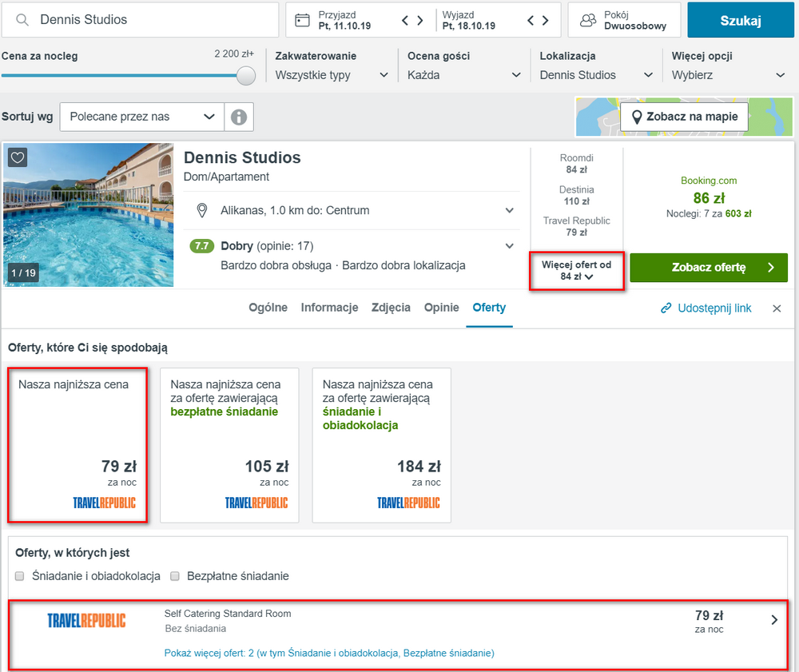Close the hotel details panel
The image size is (799, 672).
point(777,308)
